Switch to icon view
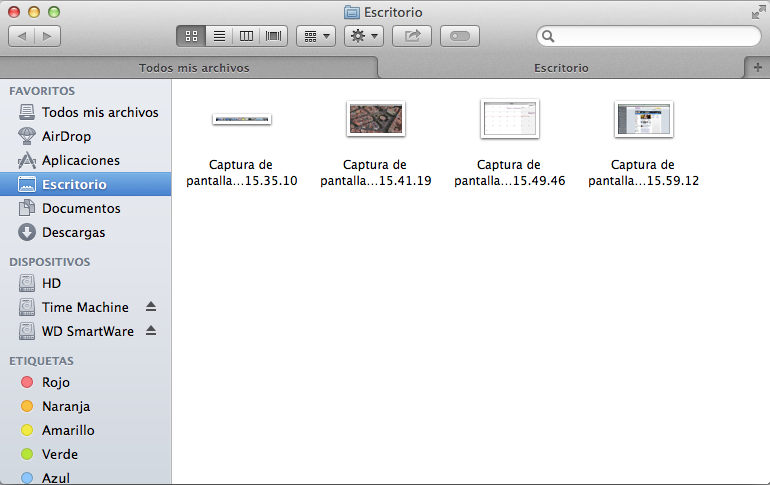This screenshot has height=485, width=770. click(x=191, y=36)
